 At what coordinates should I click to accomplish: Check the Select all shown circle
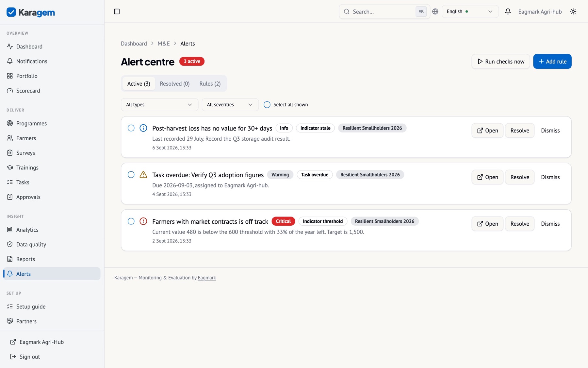tap(267, 105)
